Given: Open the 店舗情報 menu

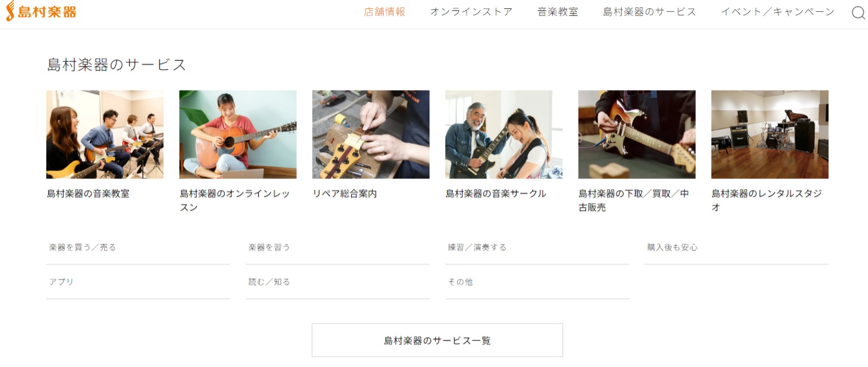Looking at the screenshot, I should [x=385, y=12].
